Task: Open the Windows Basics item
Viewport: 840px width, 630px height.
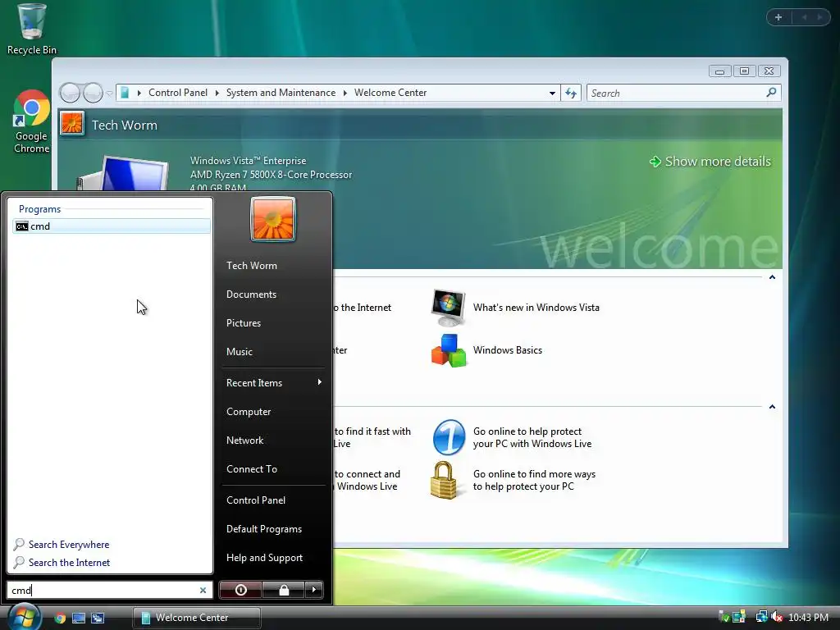Action: [486, 350]
